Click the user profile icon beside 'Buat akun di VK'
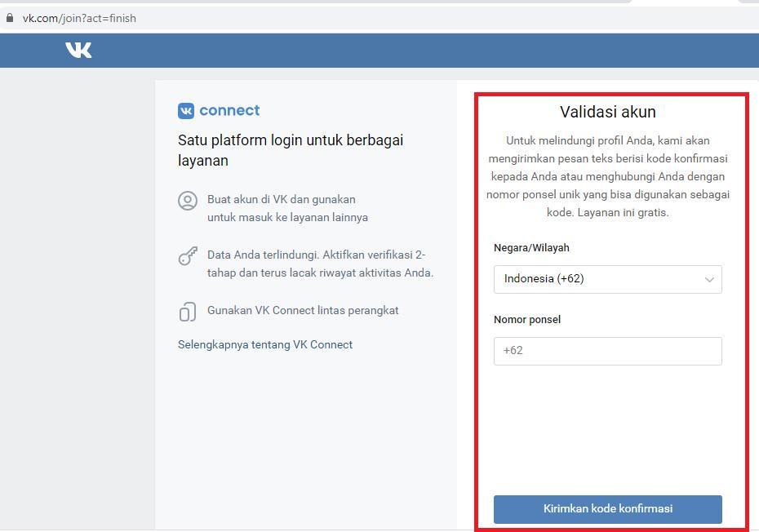 point(188,201)
